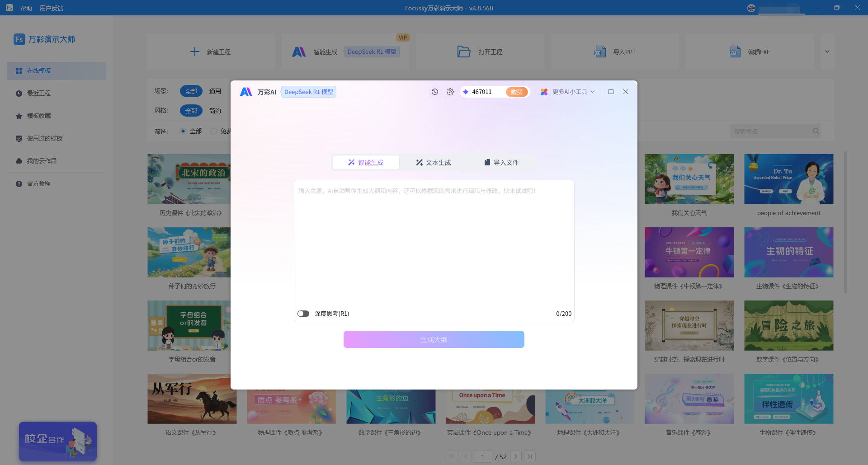Open 模板收藏 in sidebar

pos(57,116)
